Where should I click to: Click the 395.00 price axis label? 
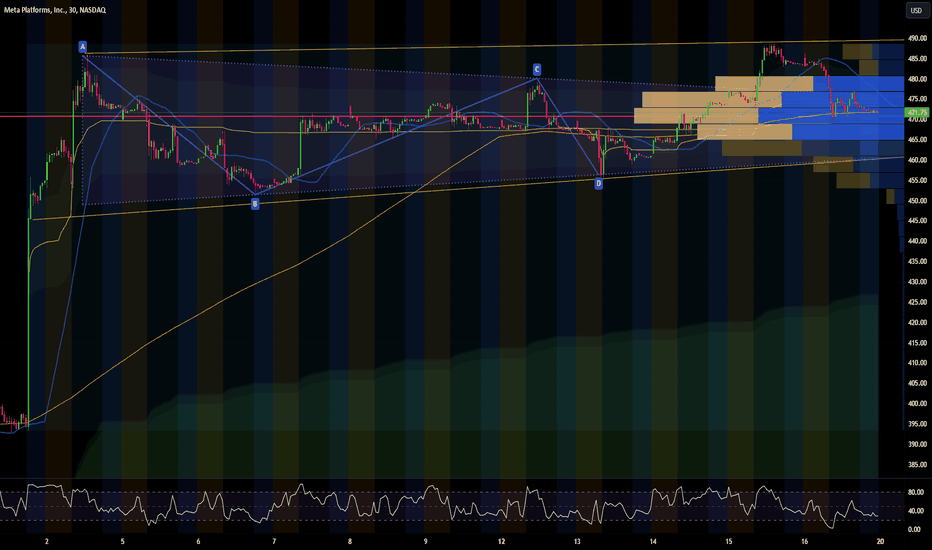point(917,424)
